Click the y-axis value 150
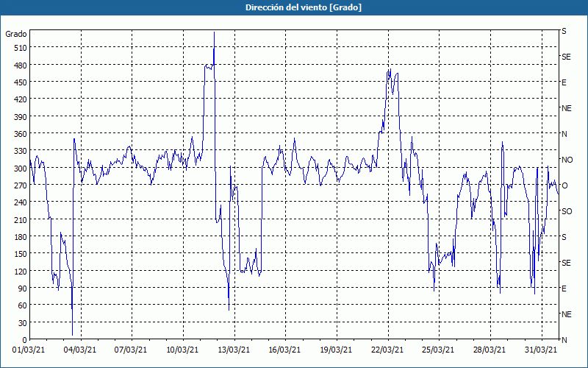The height and width of the screenshot is (368, 588). (x=20, y=254)
